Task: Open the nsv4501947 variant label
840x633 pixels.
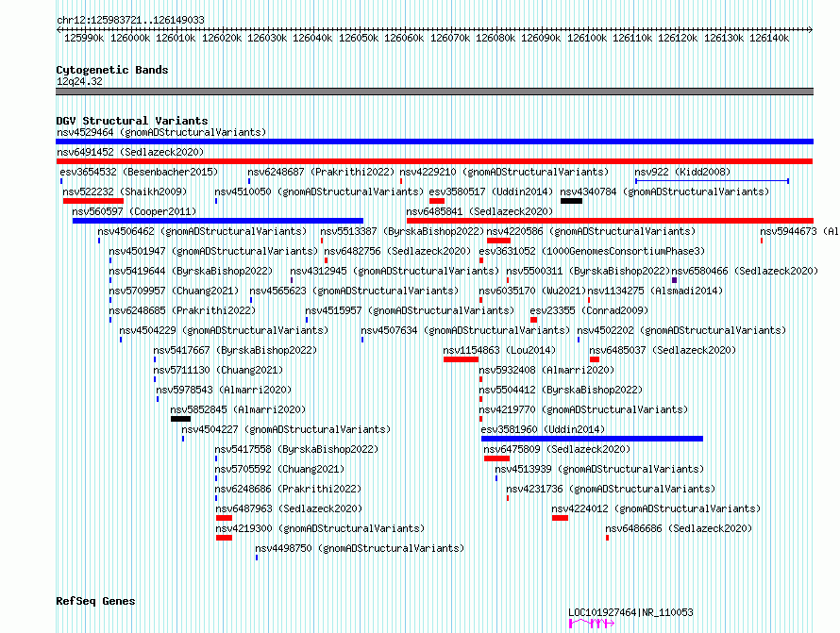Action: point(213,251)
